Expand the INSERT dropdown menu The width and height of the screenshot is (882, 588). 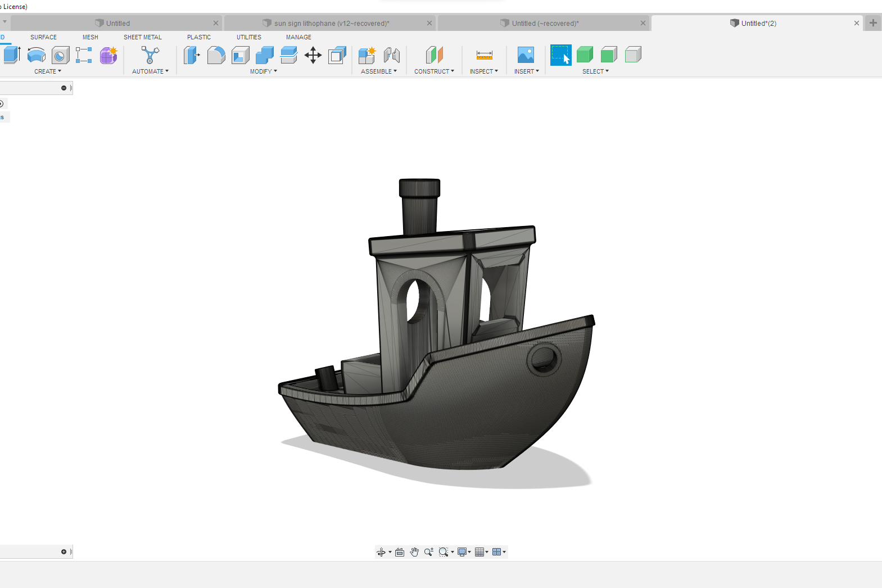(527, 71)
